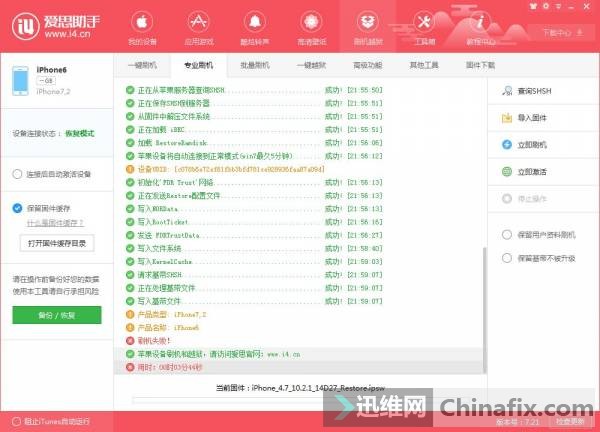Click green check icon beside 请求基带SHSH
600x432 pixels.
click(x=130, y=275)
